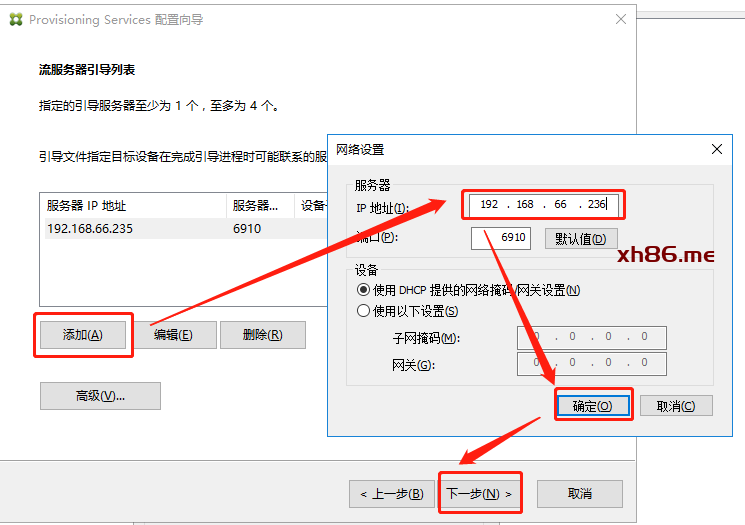
Task: Click the 子网掩码 address field
Action: (590, 337)
